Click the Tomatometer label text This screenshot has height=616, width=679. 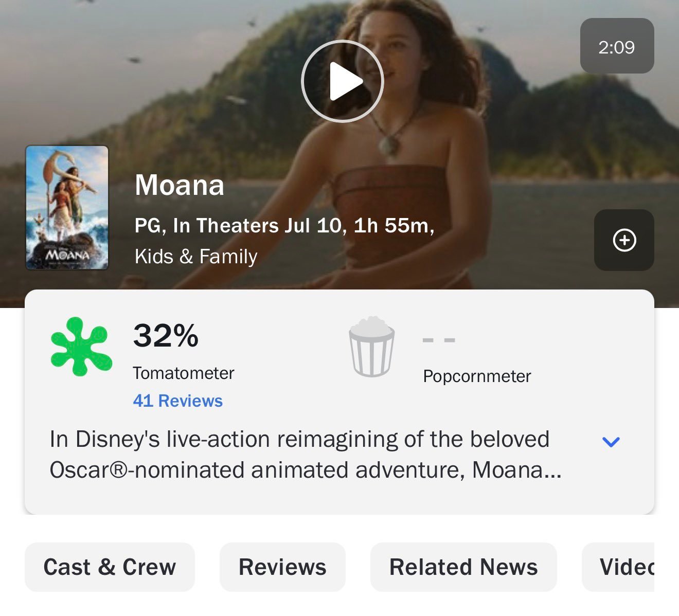click(x=183, y=373)
